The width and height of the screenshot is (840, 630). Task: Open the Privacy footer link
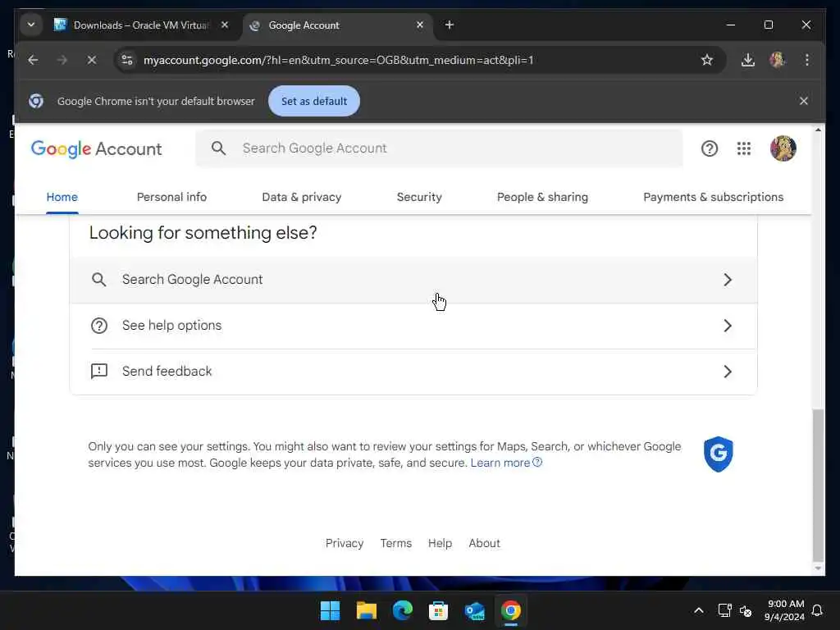345,543
